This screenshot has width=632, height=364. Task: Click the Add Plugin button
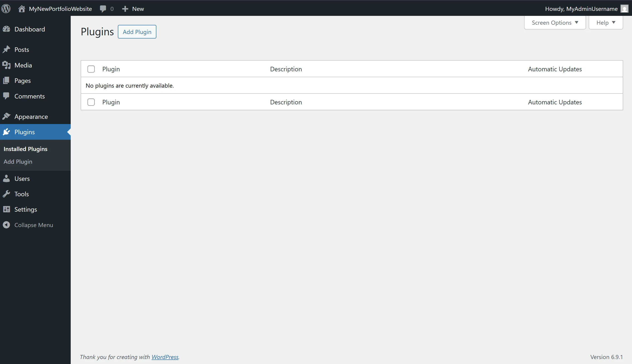(137, 31)
